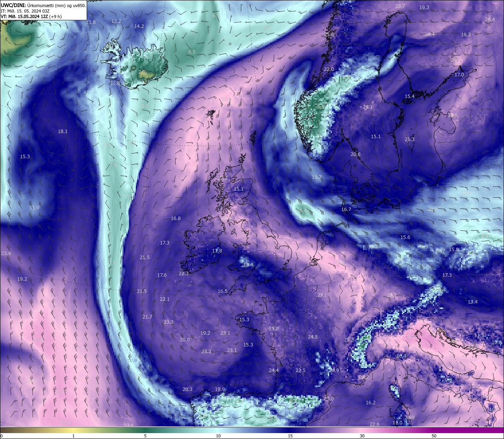504x439 pixels.
Task: Click the map value 25.3
Action: pyautogui.click(x=349, y=340)
